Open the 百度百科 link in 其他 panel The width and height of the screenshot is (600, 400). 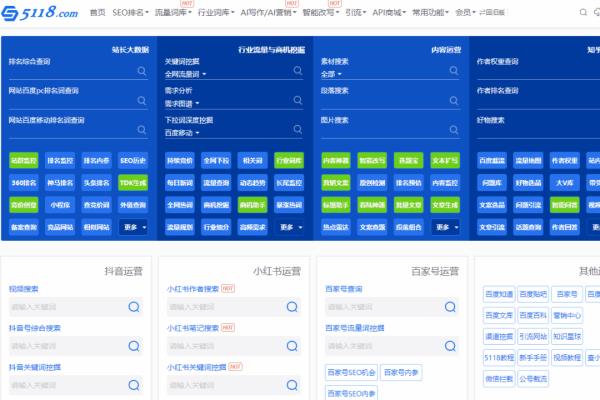point(533,315)
